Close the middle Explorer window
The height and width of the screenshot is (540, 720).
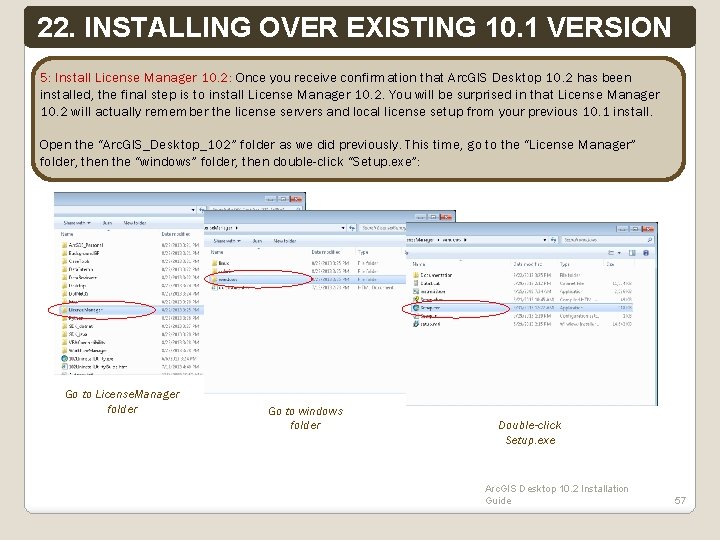446,217
